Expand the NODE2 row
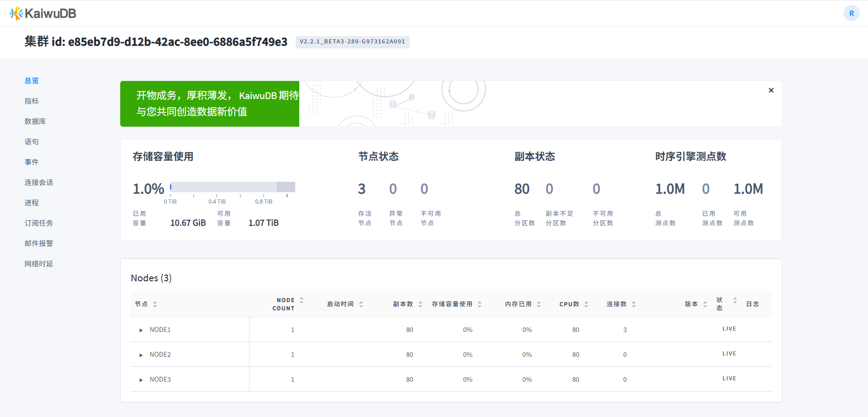Image resolution: width=868 pixels, height=417 pixels. pyautogui.click(x=141, y=355)
